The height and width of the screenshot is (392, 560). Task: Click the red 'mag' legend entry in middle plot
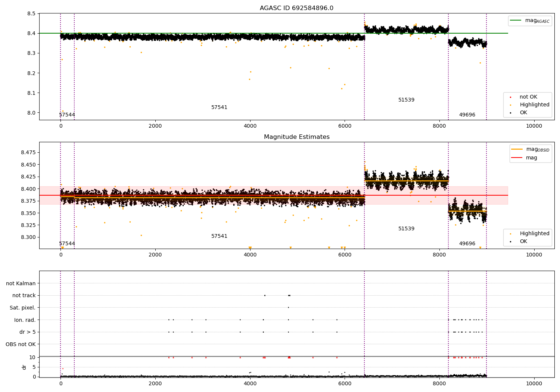[x=525, y=158]
